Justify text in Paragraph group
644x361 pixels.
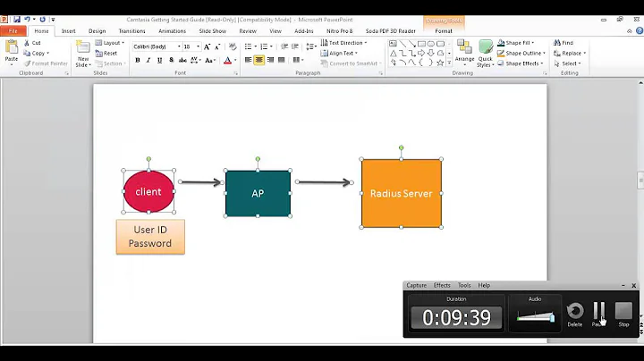282,60
